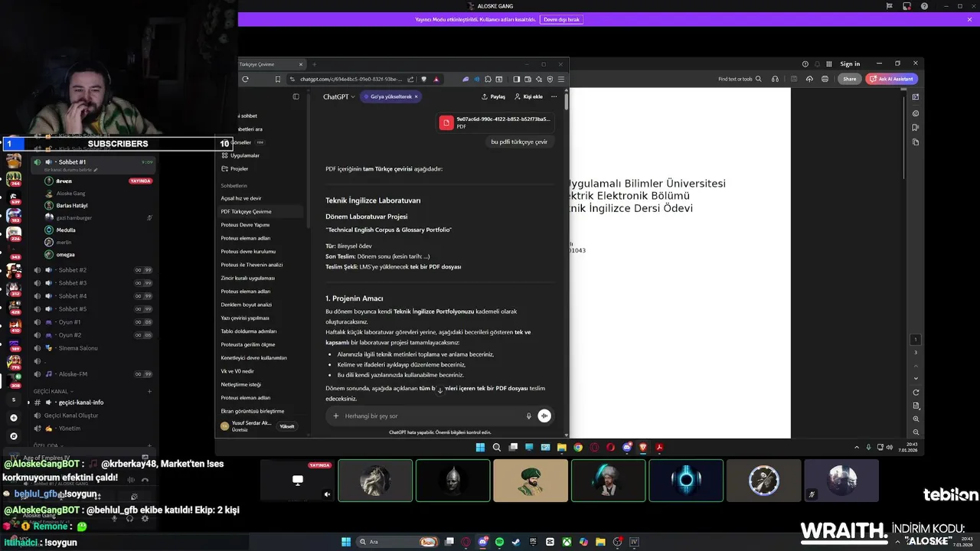Click the scroll-to-bottom arrow in chat
The image size is (980, 551).
tap(439, 390)
